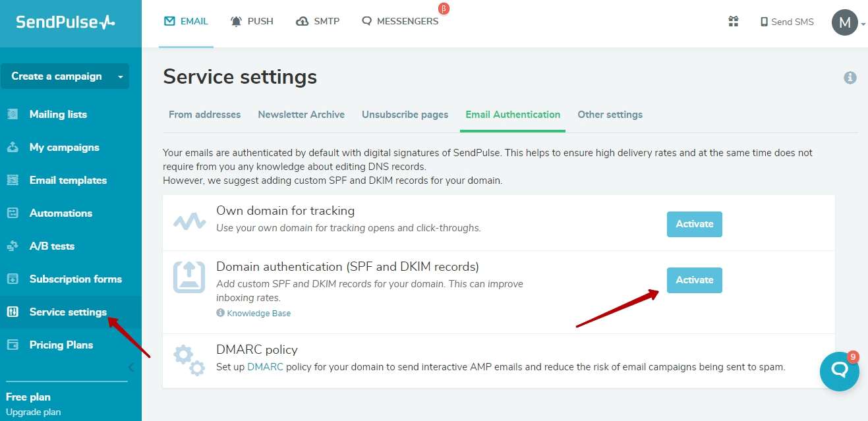Click the info icon near page title
The height and width of the screenshot is (421, 868).
(x=850, y=77)
